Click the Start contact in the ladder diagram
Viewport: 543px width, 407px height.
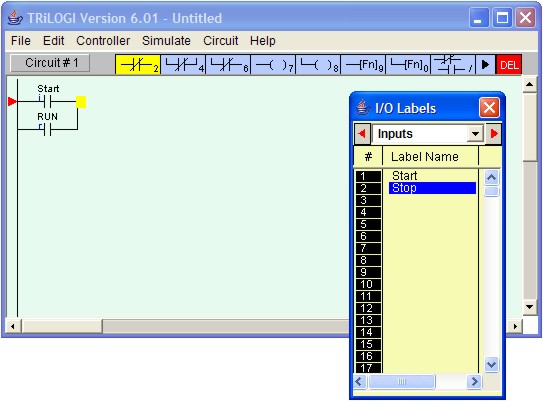[x=48, y=101]
